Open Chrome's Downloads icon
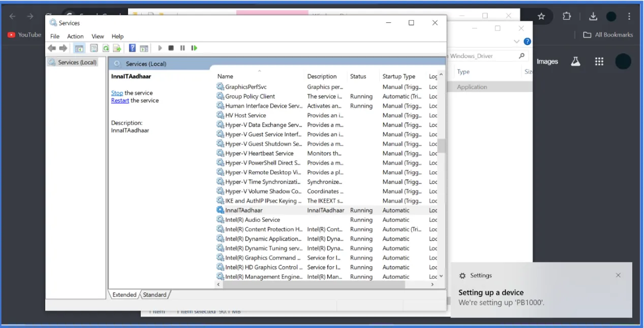The height and width of the screenshot is (328, 644). pos(593,16)
